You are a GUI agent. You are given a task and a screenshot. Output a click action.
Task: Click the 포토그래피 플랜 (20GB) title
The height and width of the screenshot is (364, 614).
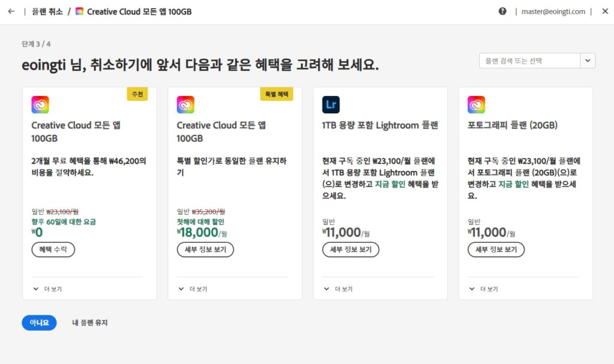(x=512, y=125)
